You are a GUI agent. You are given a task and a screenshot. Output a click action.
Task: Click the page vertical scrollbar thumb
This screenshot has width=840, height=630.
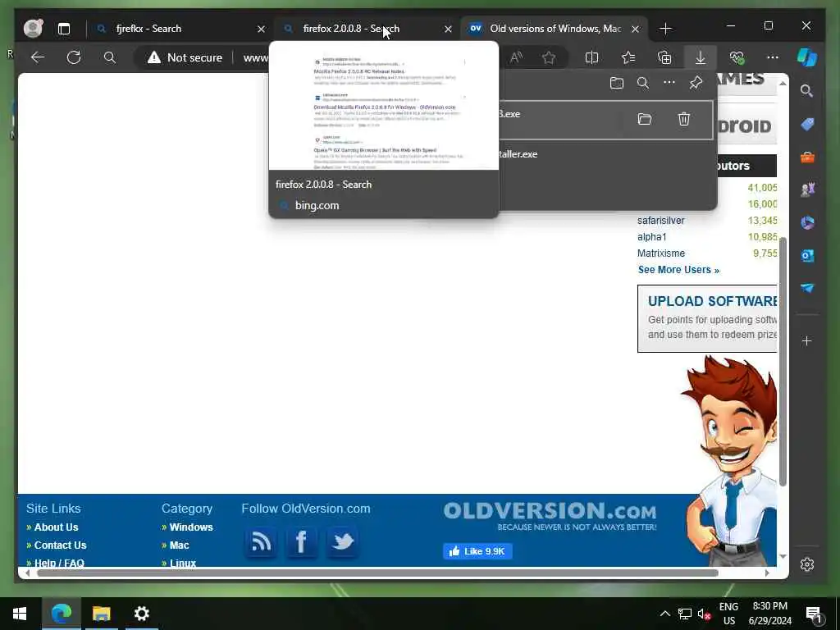(x=783, y=362)
